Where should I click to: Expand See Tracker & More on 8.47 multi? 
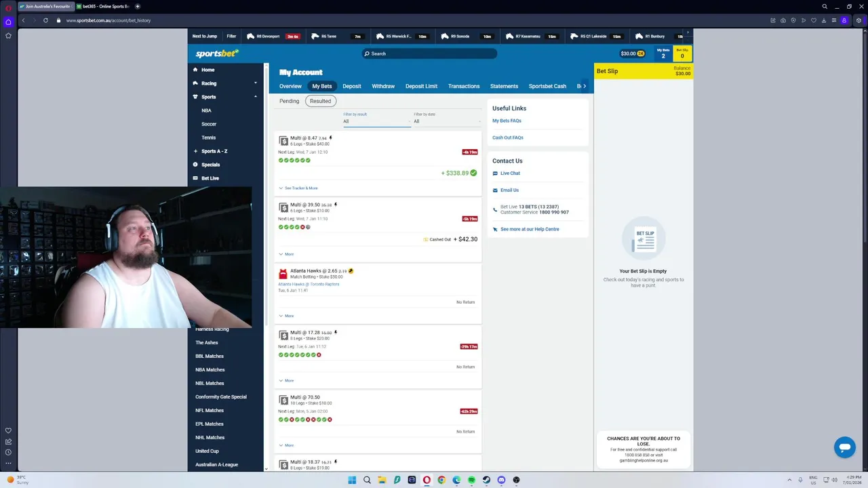[298, 188]
